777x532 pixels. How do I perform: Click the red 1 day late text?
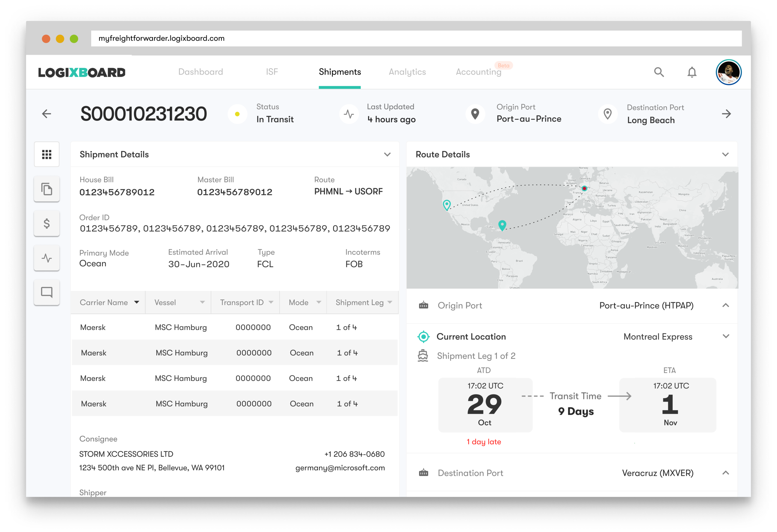pyautogui.click(x=484, y=442)
